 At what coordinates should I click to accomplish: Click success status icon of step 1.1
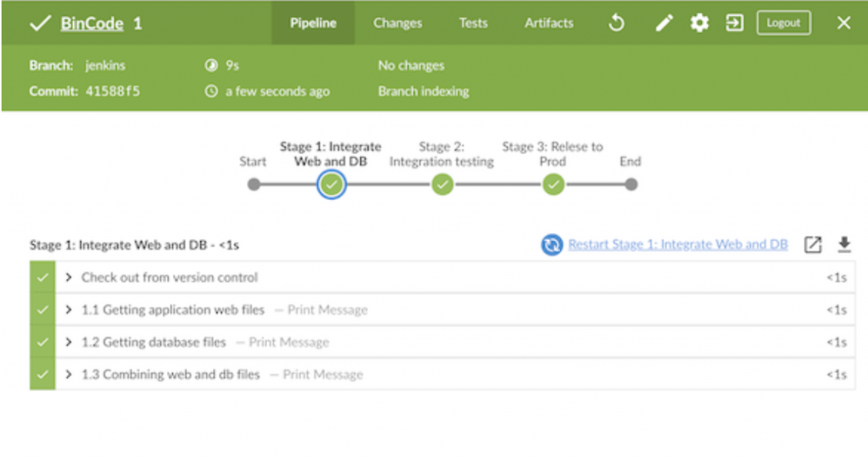coord(42,309)
